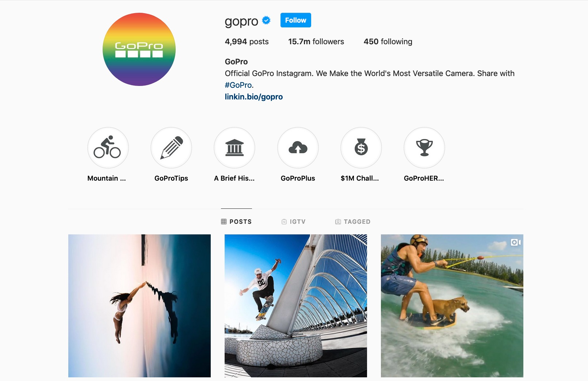This screenshot has width=588, height=381.
Task: View the 450 following list
Action: tap(388, 42)
